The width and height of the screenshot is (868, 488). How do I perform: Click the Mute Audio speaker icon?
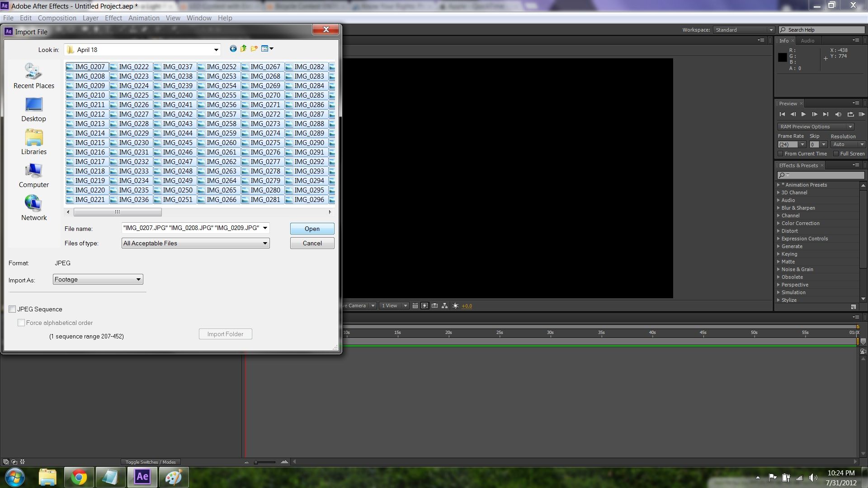pos(838,114)
